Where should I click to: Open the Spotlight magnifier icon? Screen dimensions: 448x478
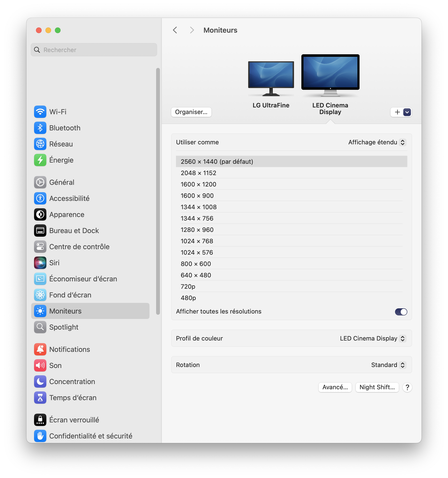tap(40, 327)
